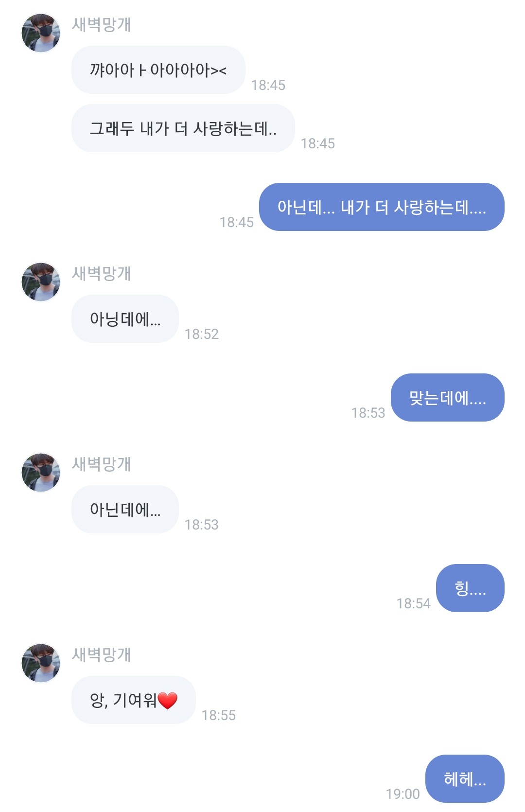Select the sent message "아닌데... 내가 더 사랑하는데...."
This screenshot has width=525, height=812.
[382, 207]
